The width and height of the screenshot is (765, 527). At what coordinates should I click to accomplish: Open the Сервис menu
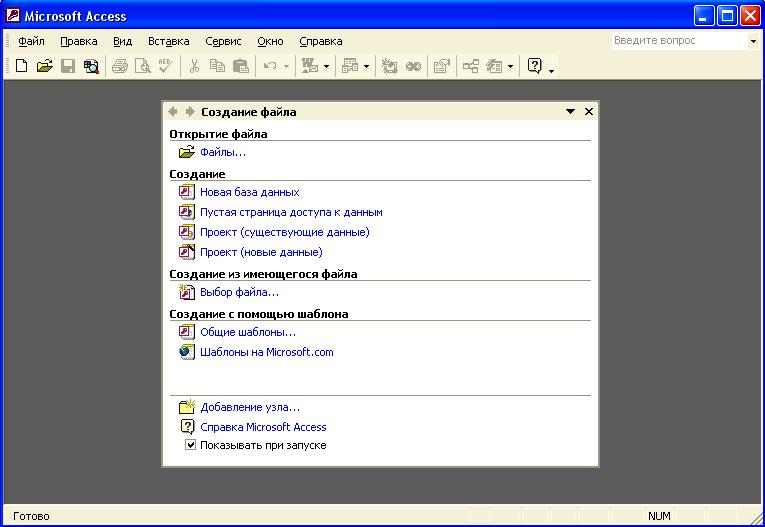(223, 41)
